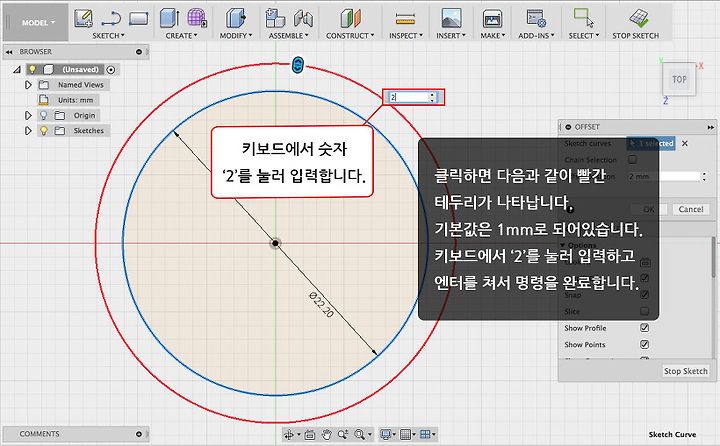Select the Zoom tool in navigation bar
The width and height of the screenshot is (720, 446).
click(x=343, y=434)
